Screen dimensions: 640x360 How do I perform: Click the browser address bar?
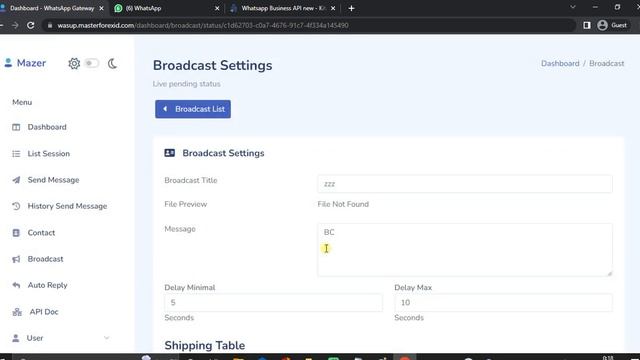click(310, 25)
